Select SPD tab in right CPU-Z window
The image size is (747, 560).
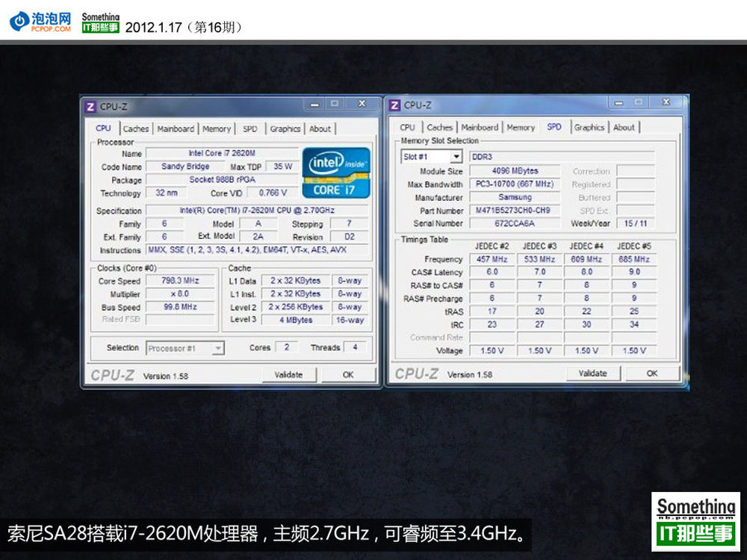point(554,127)
